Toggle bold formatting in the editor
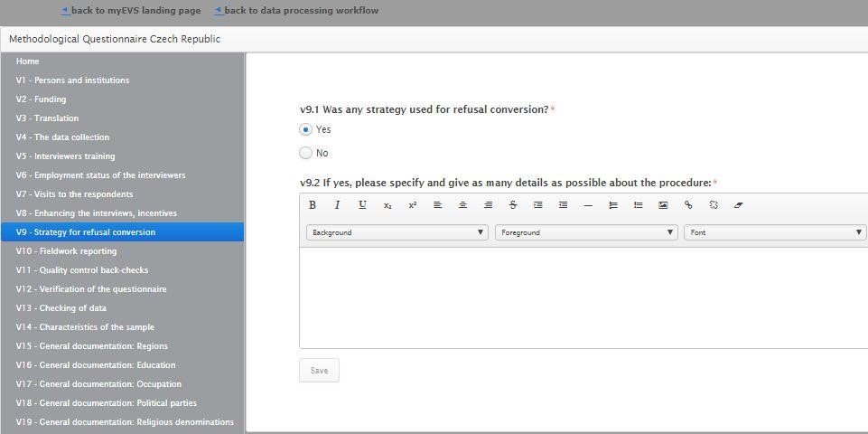The height and width of the screenshot is (434, 868). [x=313, y=205]
